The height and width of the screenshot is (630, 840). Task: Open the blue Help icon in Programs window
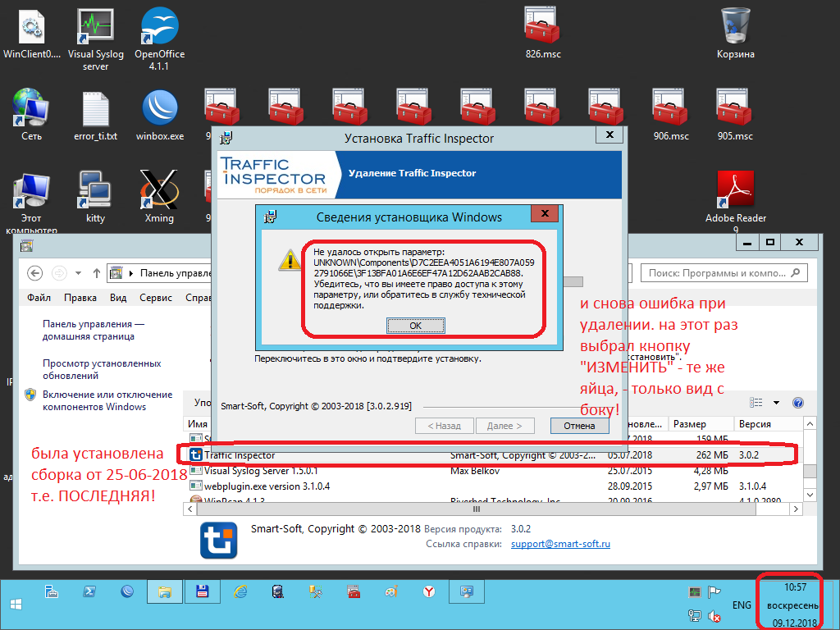(x=798, y=402)
